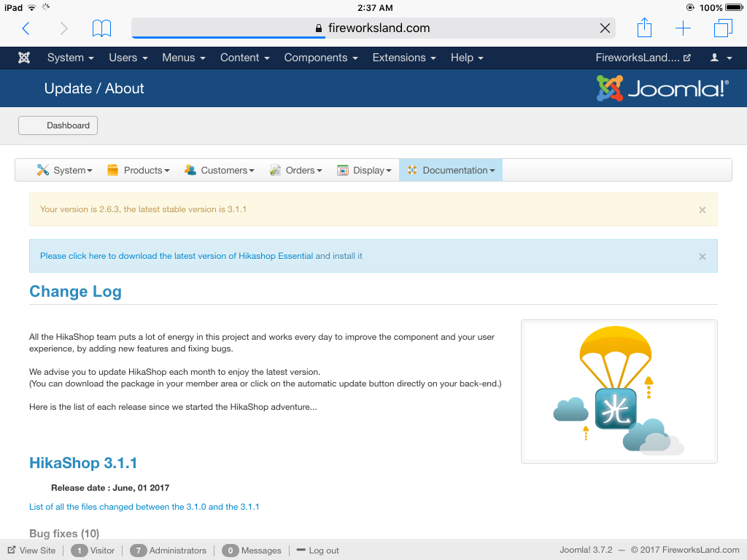Expand the HikaShop Customers dropdown

(219, 170)
